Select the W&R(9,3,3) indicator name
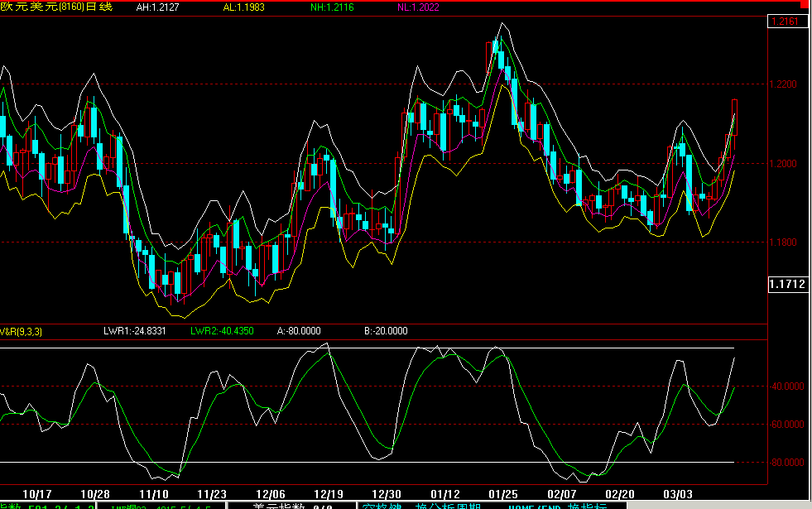 [x=21, y=331]
